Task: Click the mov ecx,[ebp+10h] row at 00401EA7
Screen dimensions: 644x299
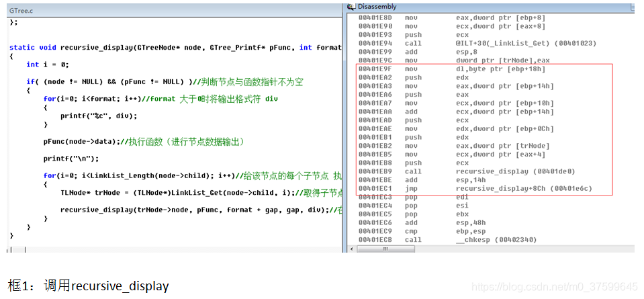Action: tap(456, 103)
